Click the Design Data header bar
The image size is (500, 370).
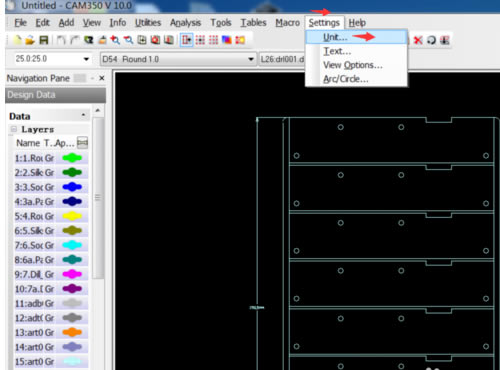(x=55, y=95)
